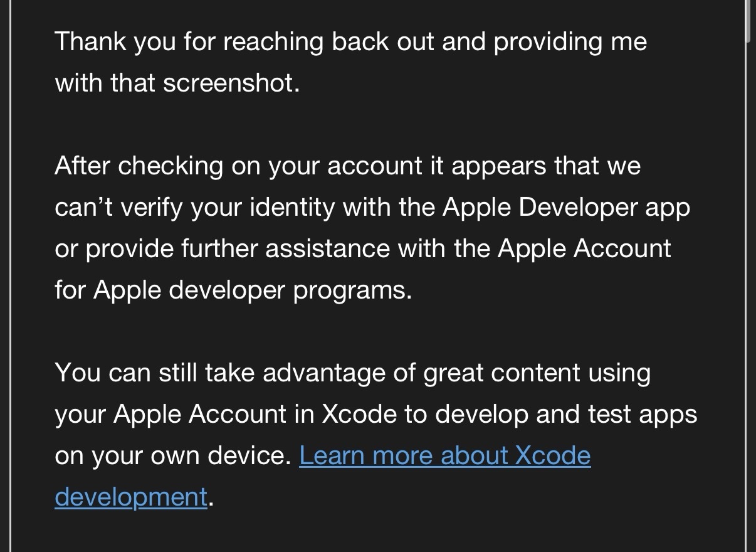This screenshot has width=756, height=552.
Task: Click the underlined word "development"
Action: 130,497
